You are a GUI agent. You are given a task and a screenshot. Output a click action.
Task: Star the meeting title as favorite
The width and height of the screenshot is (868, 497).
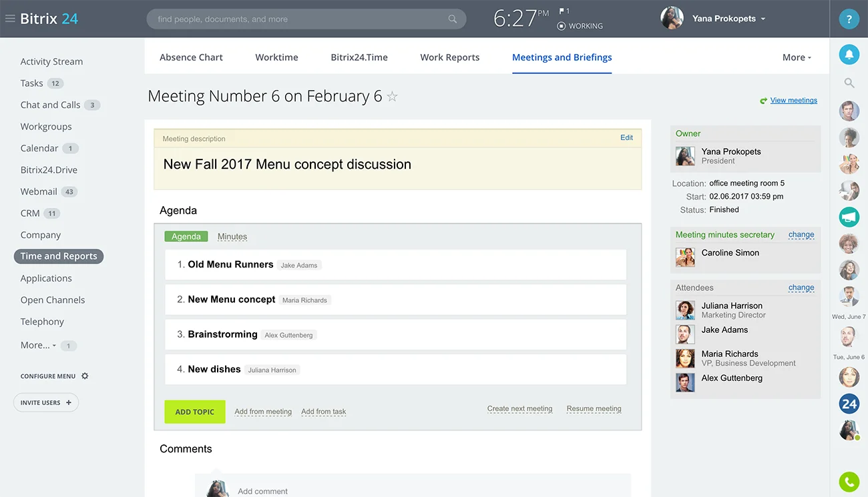(393, 97)
